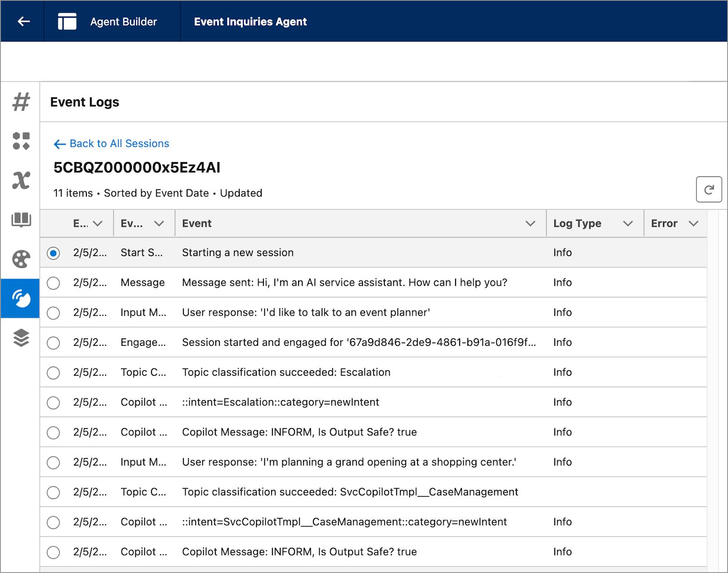Refresh the event log list
This screenshot has width=728, height=573.
point(709,189)
